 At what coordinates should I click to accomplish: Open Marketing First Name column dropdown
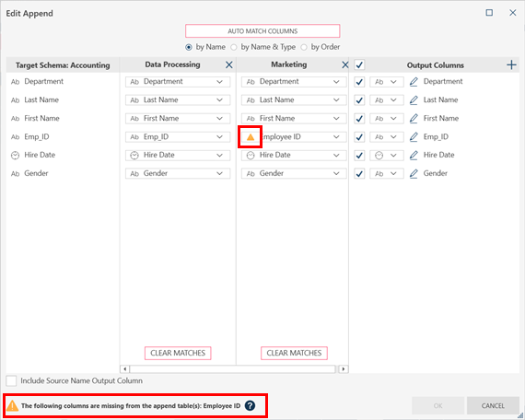coord(294,119)
